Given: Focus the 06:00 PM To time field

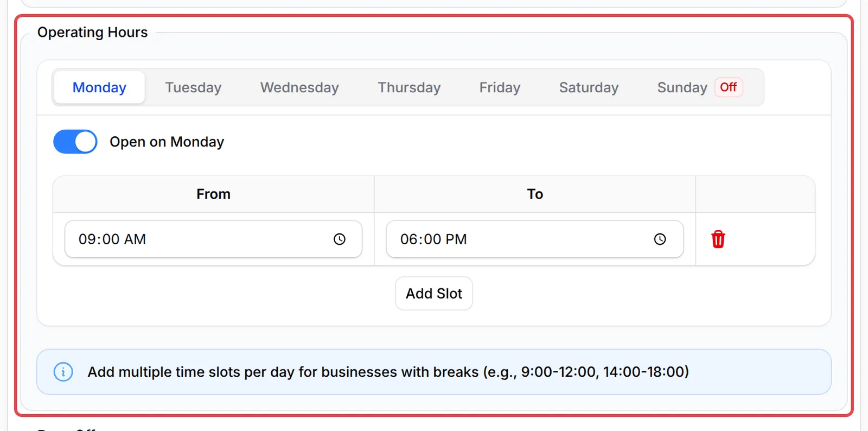Looking at the screenshot, I should 534,239.
